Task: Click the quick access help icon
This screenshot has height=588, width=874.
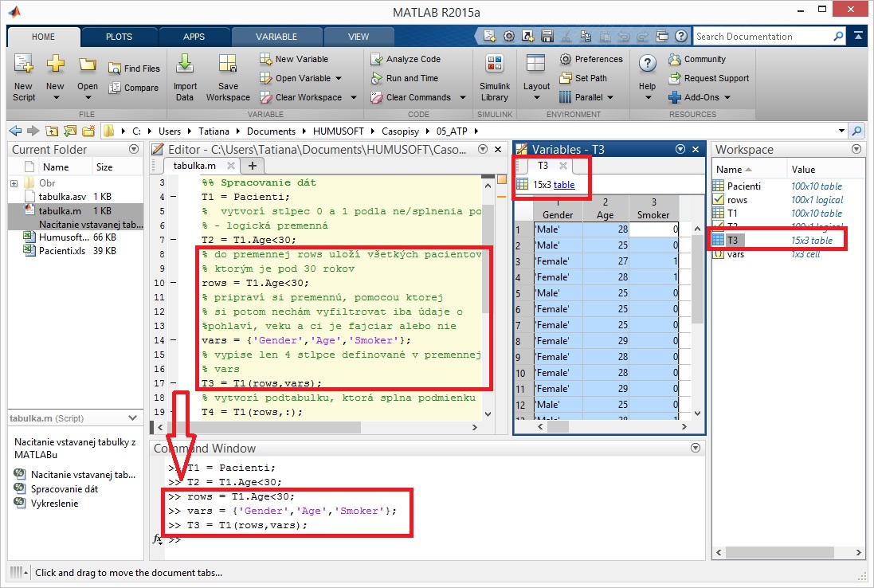Action: pos(681,36)
